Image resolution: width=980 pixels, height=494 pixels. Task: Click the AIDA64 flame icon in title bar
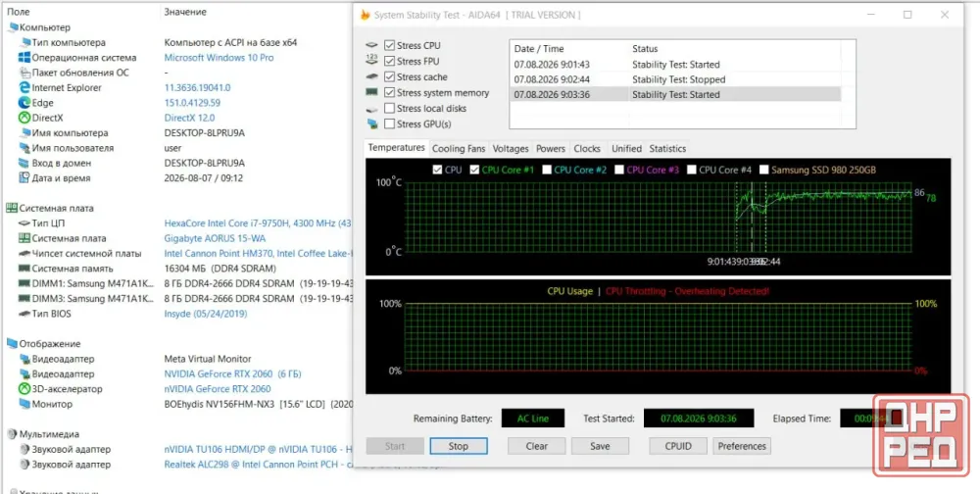[x=365, y=15]
